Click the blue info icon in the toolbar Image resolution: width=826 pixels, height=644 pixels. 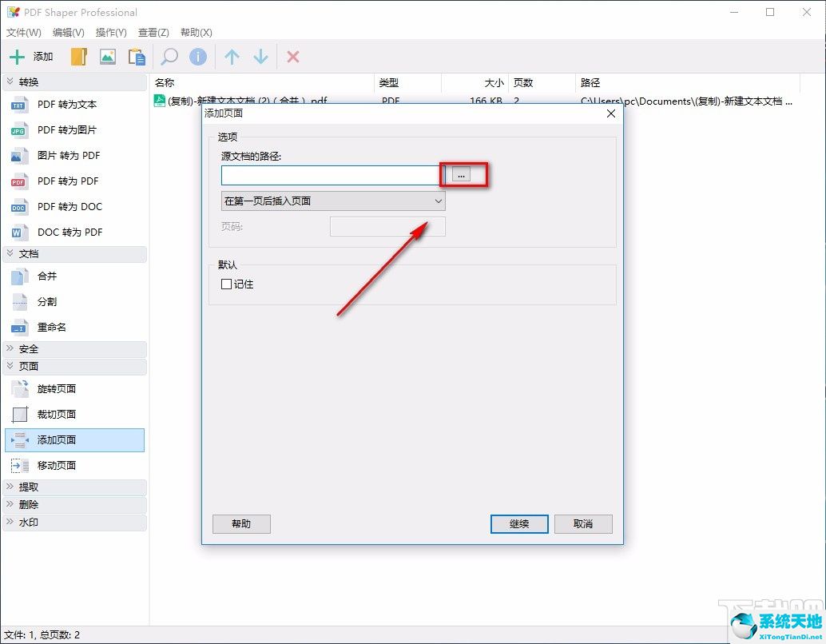197,56
